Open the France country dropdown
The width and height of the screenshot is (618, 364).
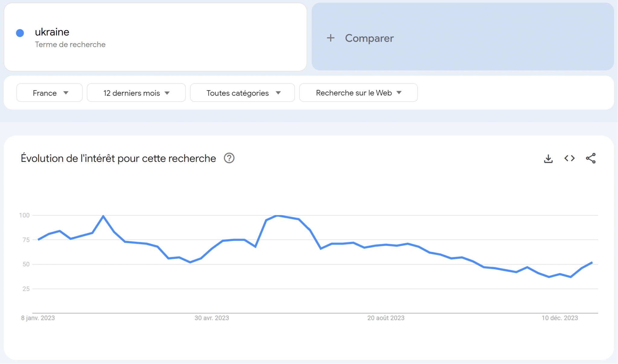tap(49, 93)
